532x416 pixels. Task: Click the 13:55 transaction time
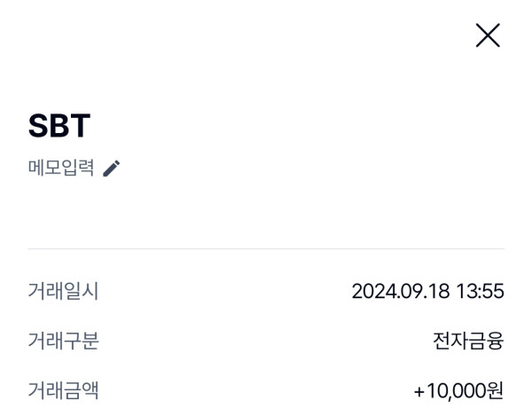tap(480, 291)
